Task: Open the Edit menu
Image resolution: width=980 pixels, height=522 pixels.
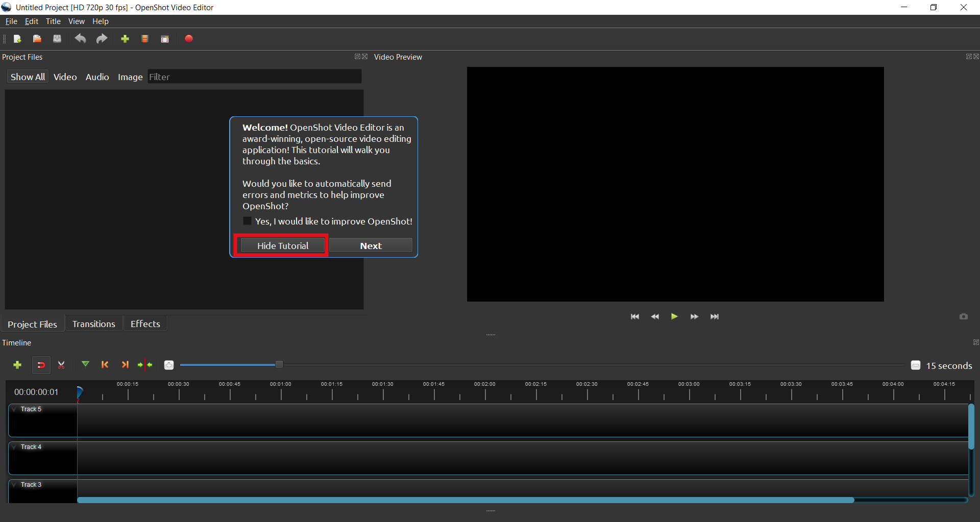Action: 32,21
